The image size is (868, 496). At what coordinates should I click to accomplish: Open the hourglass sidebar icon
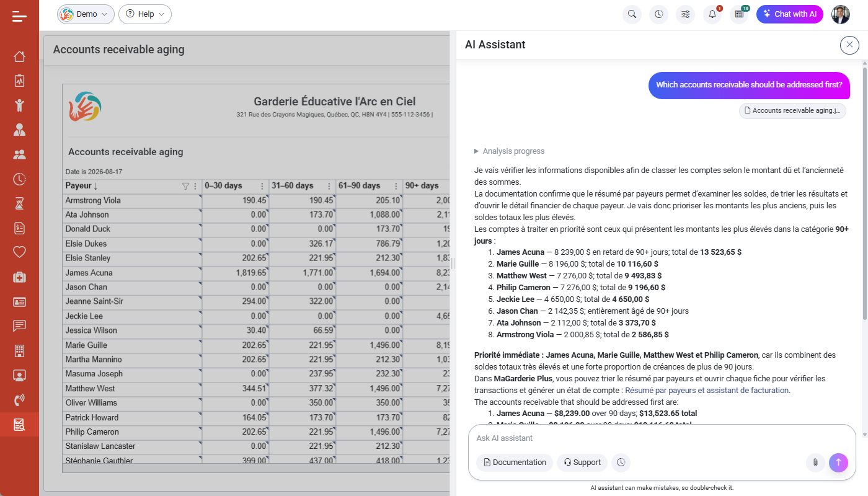pos(19,203)
